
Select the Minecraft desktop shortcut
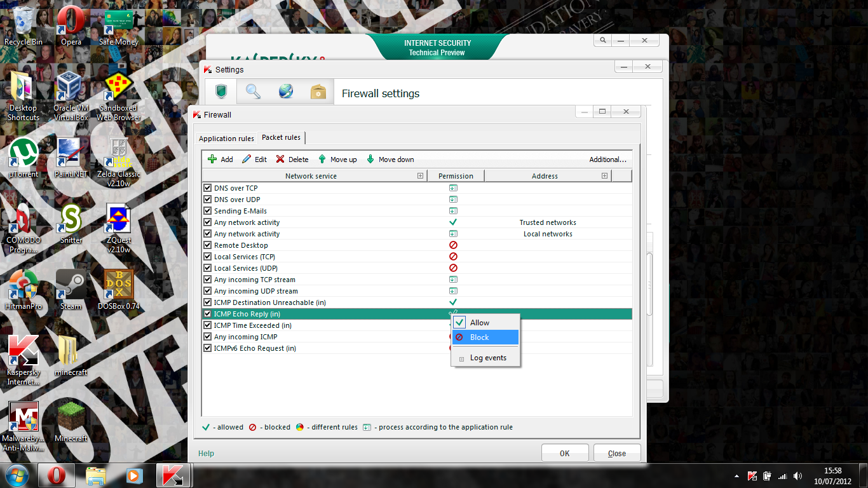coord(71,423)
